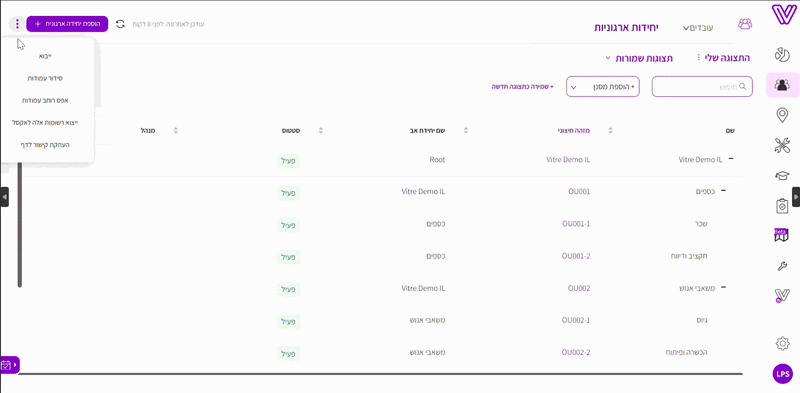
Task: Click the sort arrows of the שם יחידת אב column
Action: (x=465, y=131)
